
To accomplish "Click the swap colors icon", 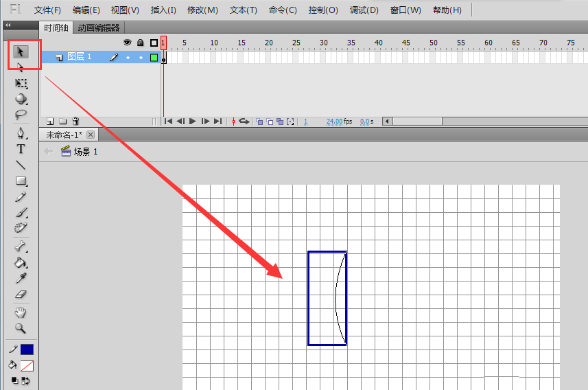I will (26, 381).
